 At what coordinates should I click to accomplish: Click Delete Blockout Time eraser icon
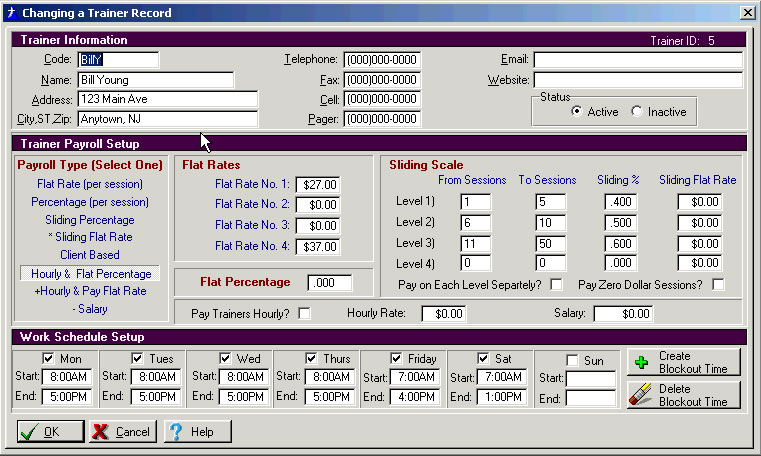tap(641, 395)
